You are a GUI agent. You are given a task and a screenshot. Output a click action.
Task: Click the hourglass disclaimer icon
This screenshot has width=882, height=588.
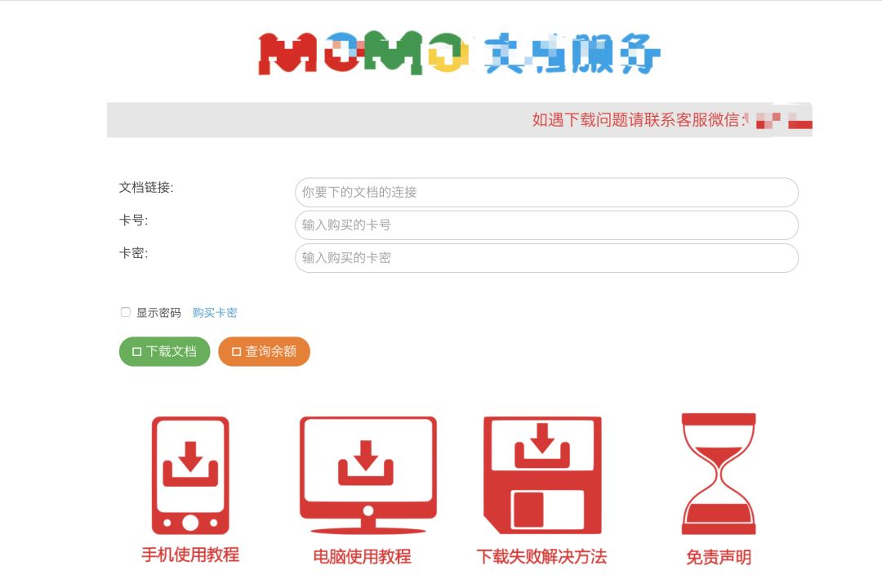click(719, 474)
